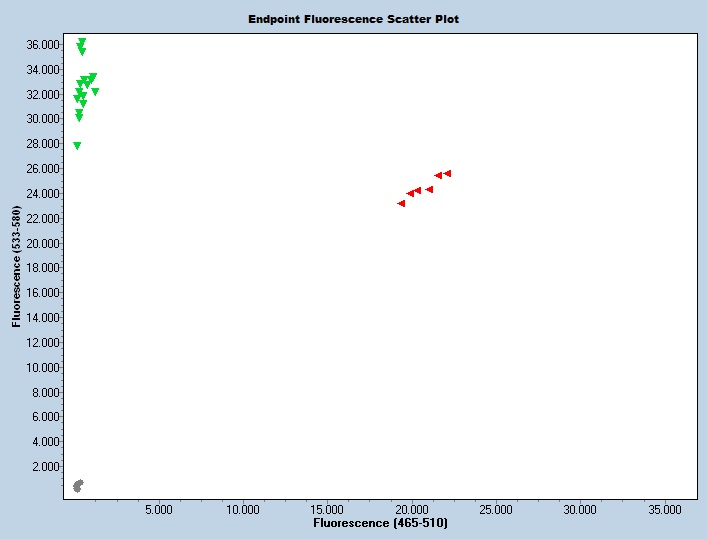Click the 30.000 tick label on x-axis

tap(581, 509)
